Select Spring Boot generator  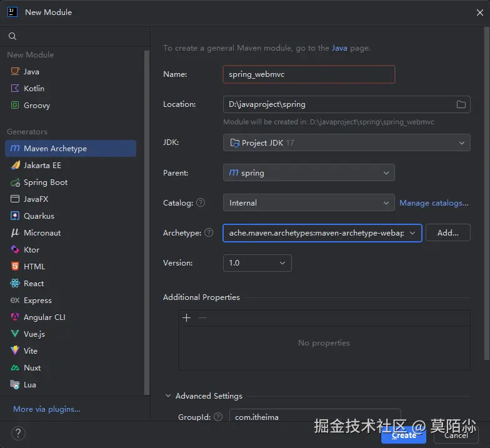71,182
